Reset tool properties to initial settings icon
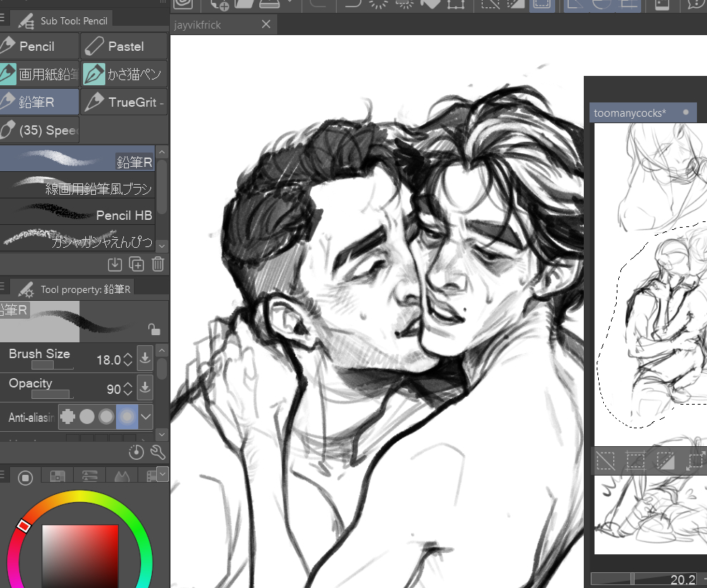707x588 pixels. tap(136, 452)
